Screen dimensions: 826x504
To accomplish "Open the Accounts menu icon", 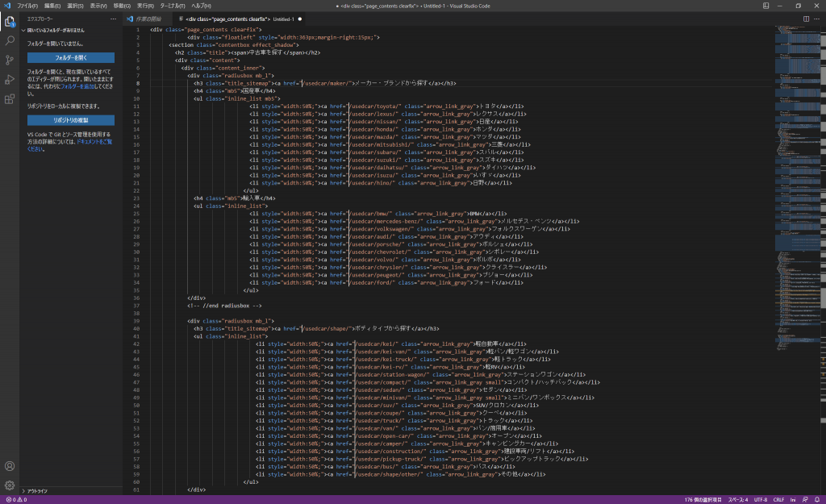I will (x=10, y=466).
